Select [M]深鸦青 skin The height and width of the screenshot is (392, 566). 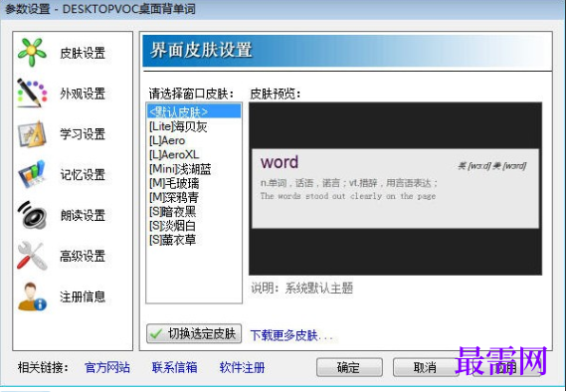click(194, 197)
